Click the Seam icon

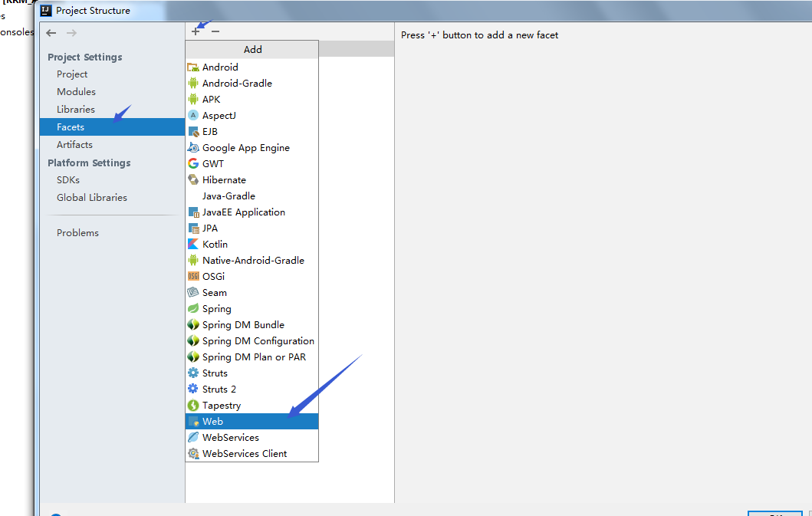pyautogui.click(x=193, y=293)
